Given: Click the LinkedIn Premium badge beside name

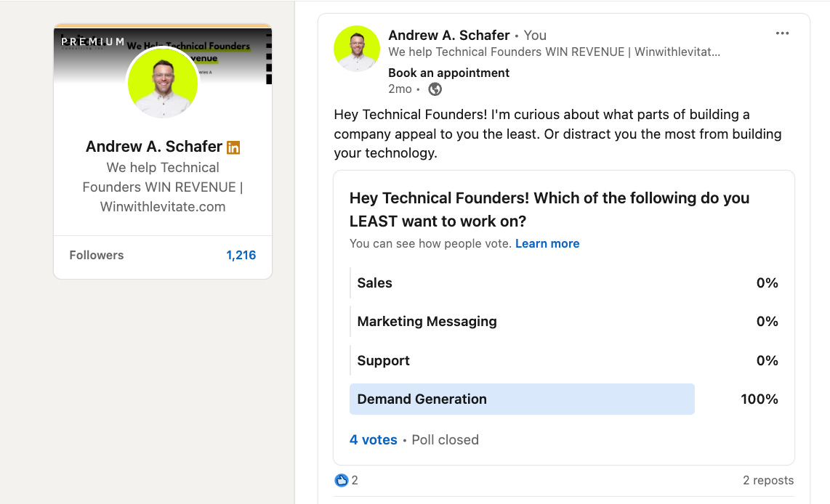Looking at the screenshot, I should click(x=233, y=147).
